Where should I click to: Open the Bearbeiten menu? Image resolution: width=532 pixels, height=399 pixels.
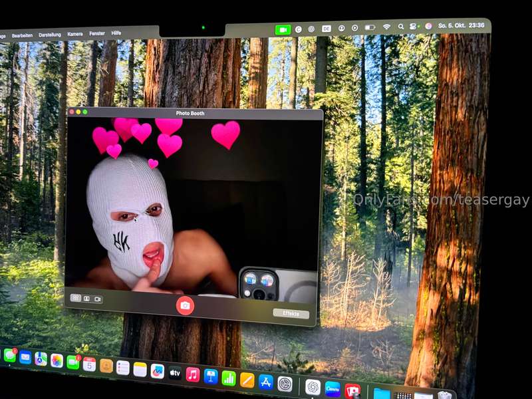(23, 36)
